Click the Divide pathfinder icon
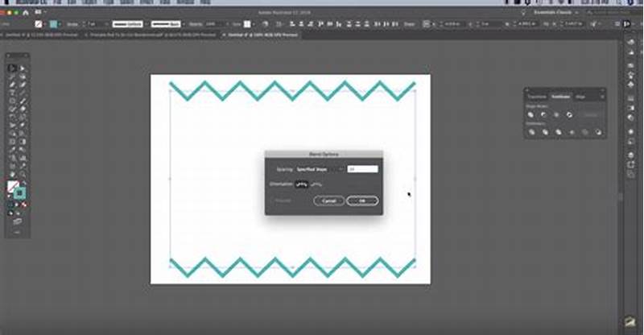The width and height of the screenshot is (644, 335). (531, 132)
